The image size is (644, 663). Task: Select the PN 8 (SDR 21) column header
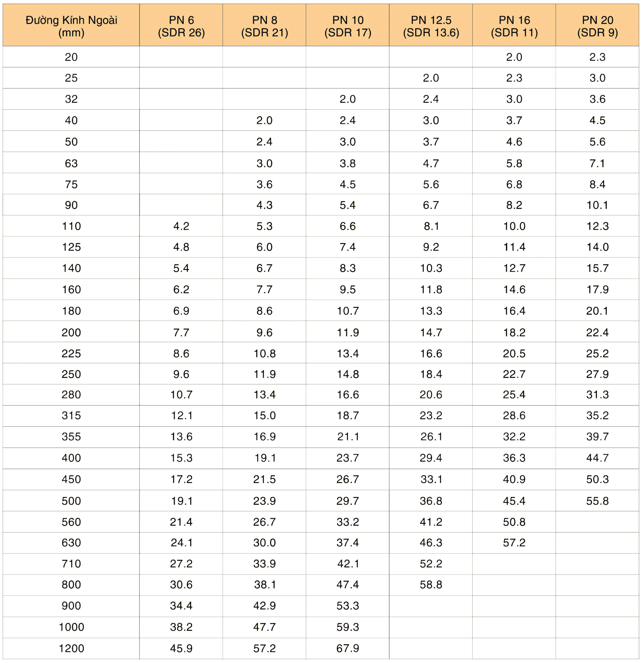point(264,26)
